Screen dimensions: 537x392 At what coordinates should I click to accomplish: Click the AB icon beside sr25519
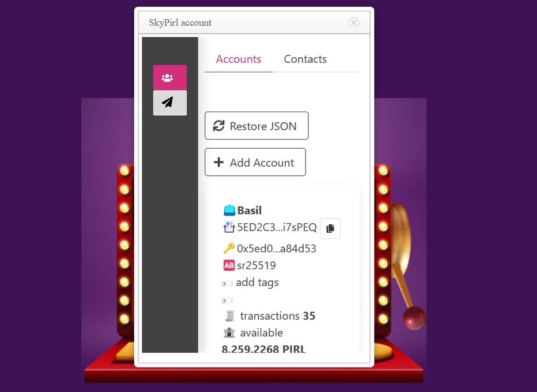click(x=229, y=266)
